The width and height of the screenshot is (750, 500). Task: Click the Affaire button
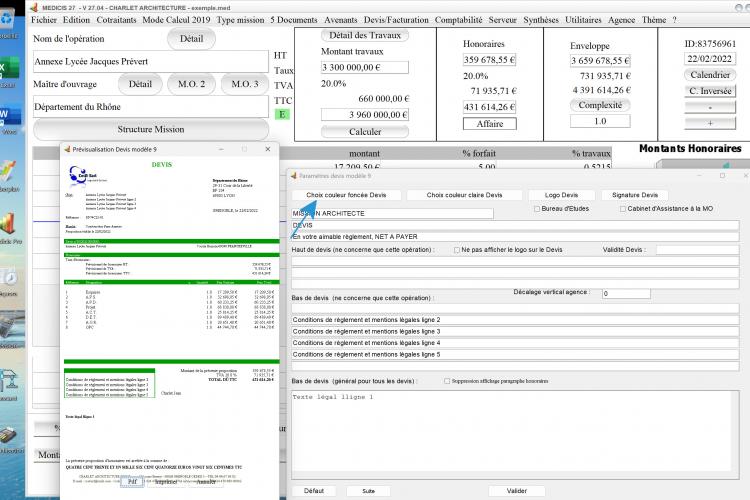pos(490,124)
